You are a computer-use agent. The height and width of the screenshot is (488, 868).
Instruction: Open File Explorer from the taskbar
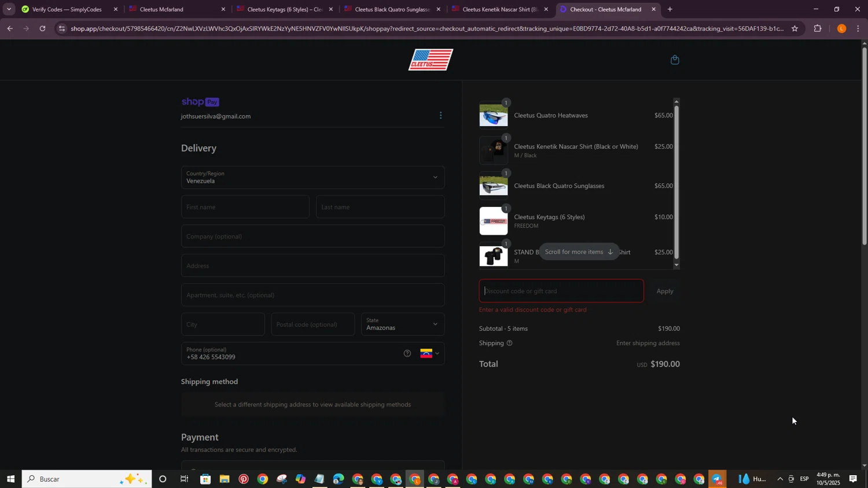(225, 479)
